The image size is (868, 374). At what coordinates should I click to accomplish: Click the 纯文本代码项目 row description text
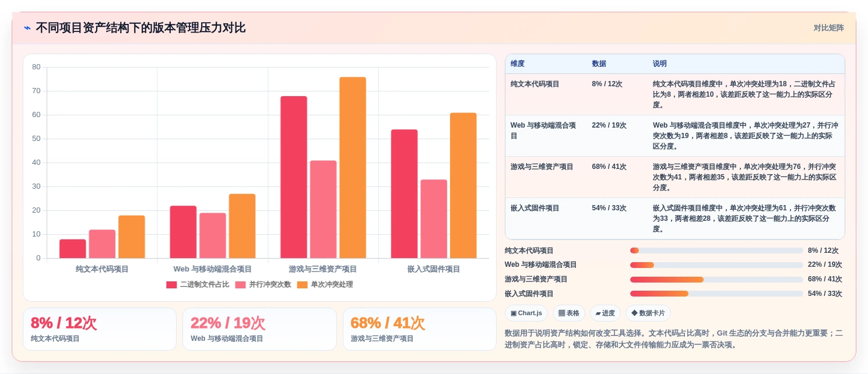[744, 94]
